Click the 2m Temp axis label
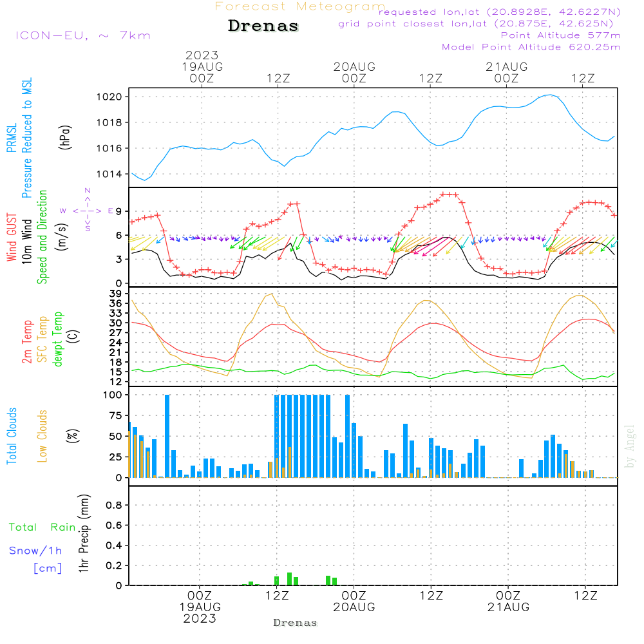The width and height of the screenshot is (644, 644). pyautogui.click(x=28, y=341)
